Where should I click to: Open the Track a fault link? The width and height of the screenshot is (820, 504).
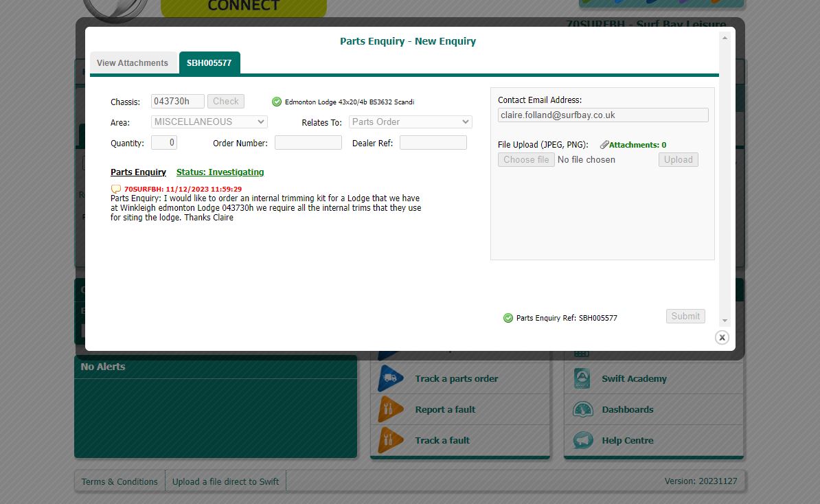click(442, 440)
